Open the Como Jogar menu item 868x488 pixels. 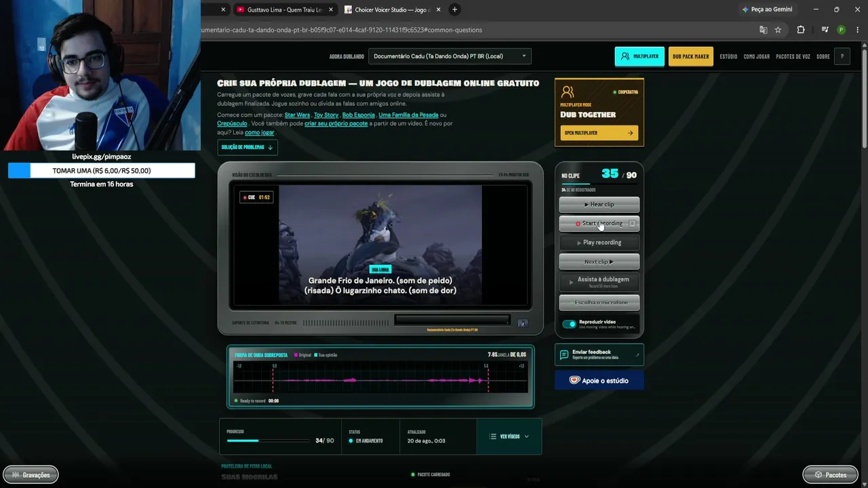coord(756,56)
